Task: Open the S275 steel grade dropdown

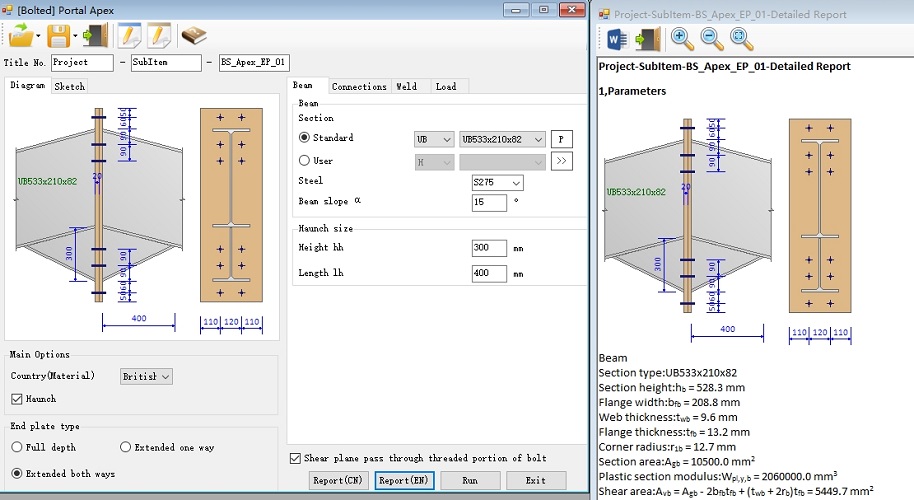Action: tap(497, 182)
